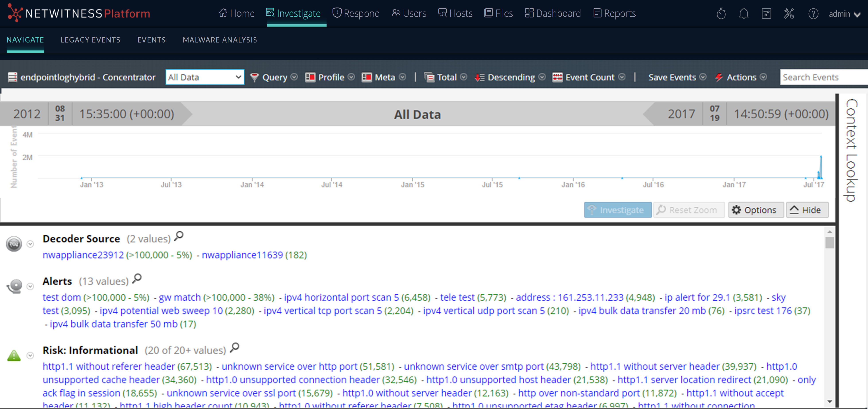This screenshot has height=409, width=868.
Task: Open the Respond menu in top navigation
Action: click(356, 14)
